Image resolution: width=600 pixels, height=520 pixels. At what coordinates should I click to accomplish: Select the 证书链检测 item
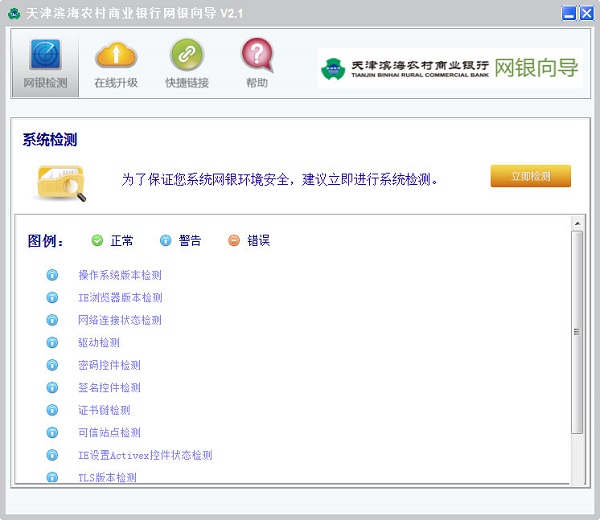coord(104,410)
